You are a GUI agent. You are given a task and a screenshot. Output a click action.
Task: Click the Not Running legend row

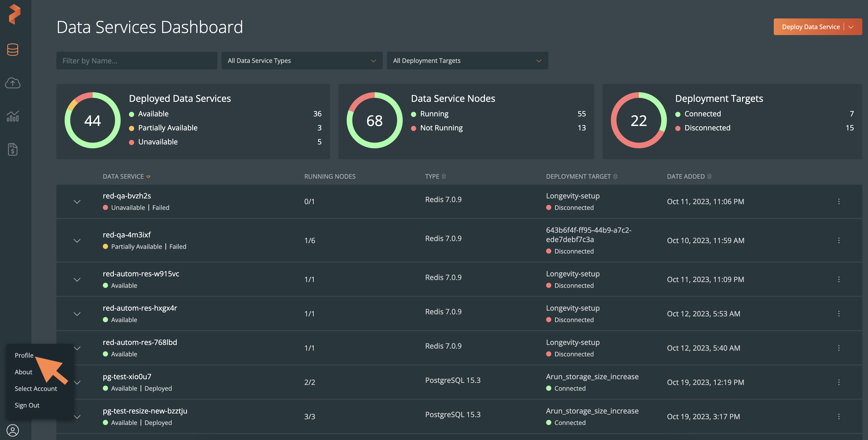(x=498, y=128)
